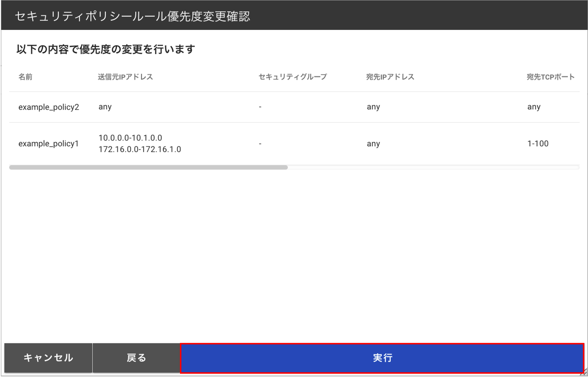The image size is (588, 377).
Task: Click the キャンセル cancel button
Action: tap(48, 358)
